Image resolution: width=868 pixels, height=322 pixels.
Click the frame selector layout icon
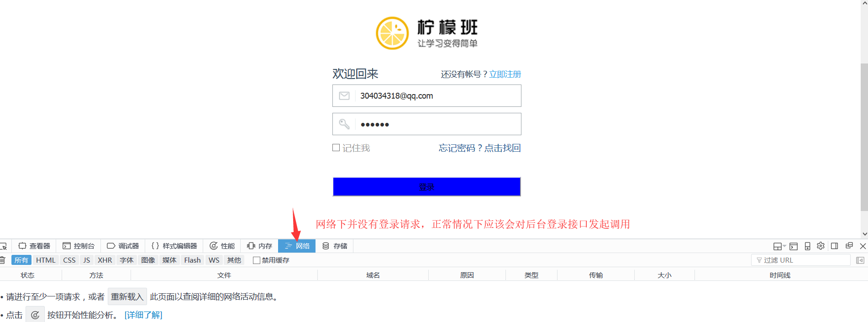click(x=777, y=246)
